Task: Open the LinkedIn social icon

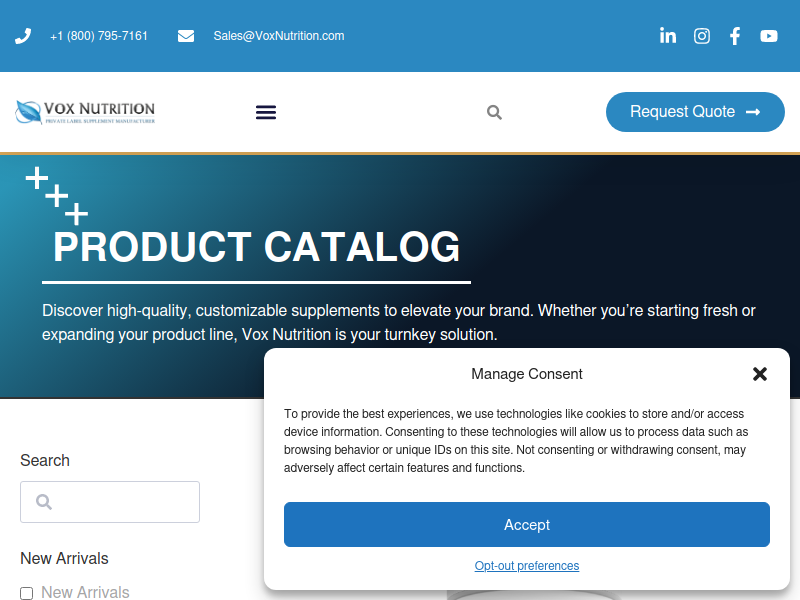Action: coord(668,36)
